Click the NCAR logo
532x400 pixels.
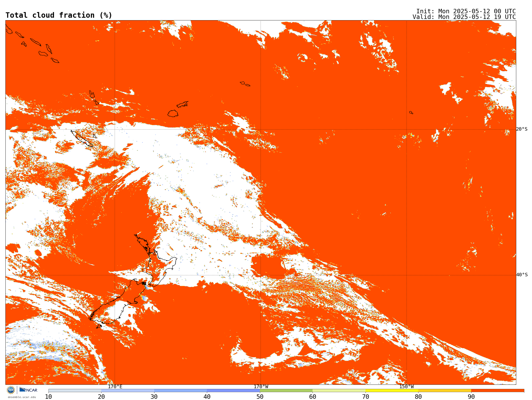[29, 390]
